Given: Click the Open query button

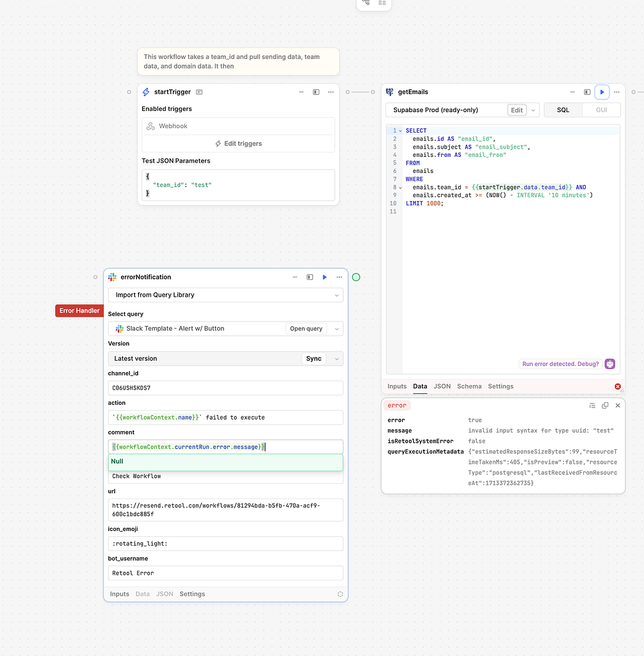Looking at the screenshot, I should pyautogui.click(x=306, y=328).
